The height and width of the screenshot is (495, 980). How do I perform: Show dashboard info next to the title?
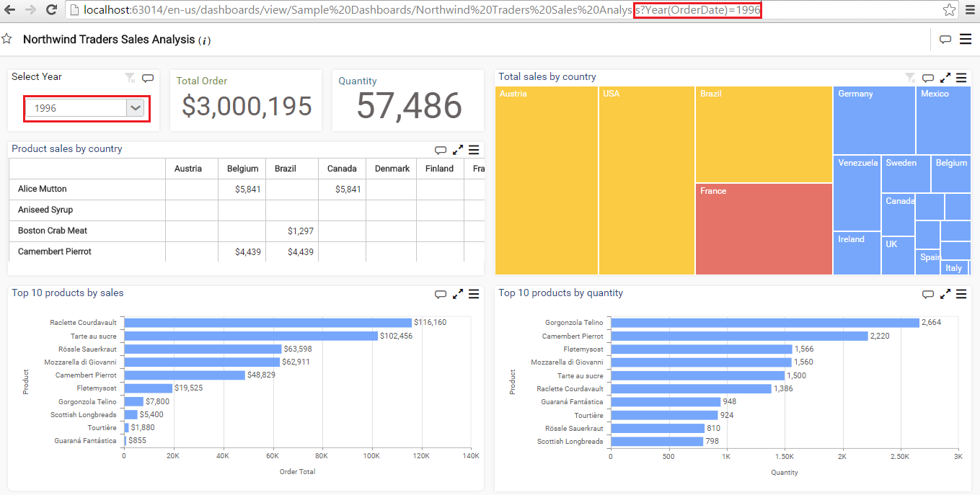[205, 40]
